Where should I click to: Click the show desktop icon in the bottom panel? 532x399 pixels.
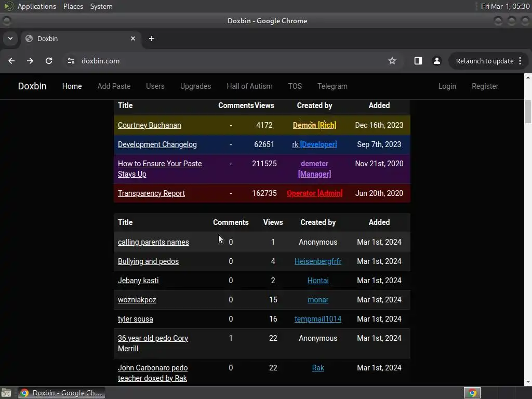(x=6, y=393)
